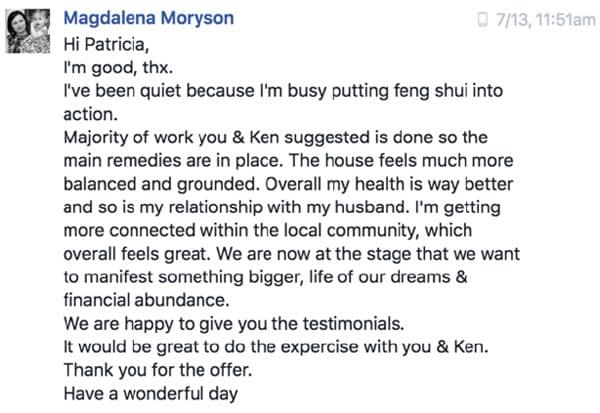Viewport: 600px width, 413px height.
Task: Click the words 'financial abundance.'
Action: tap(146, 300)
